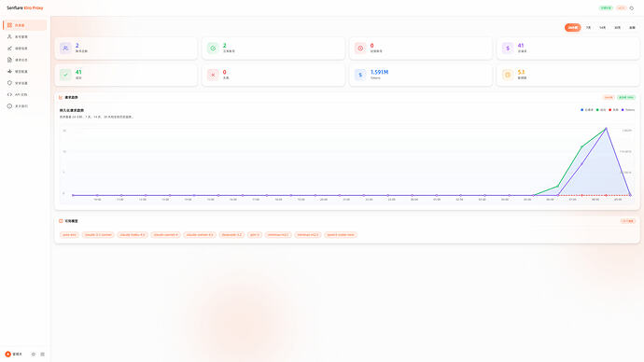
Task: Click the green 100% pill in chart header
Action: click(626, 97)
